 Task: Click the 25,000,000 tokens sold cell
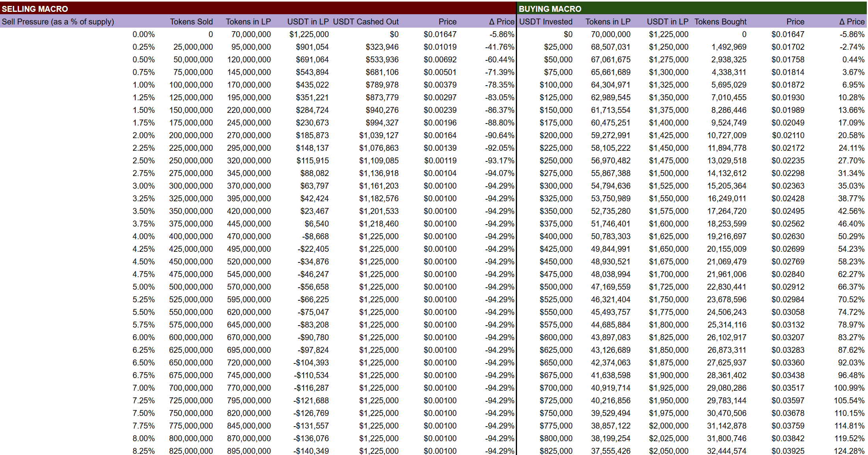(x=193, y=47)
